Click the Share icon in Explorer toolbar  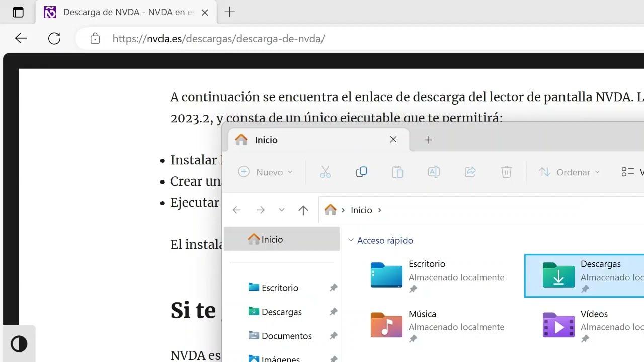point(470,172)
